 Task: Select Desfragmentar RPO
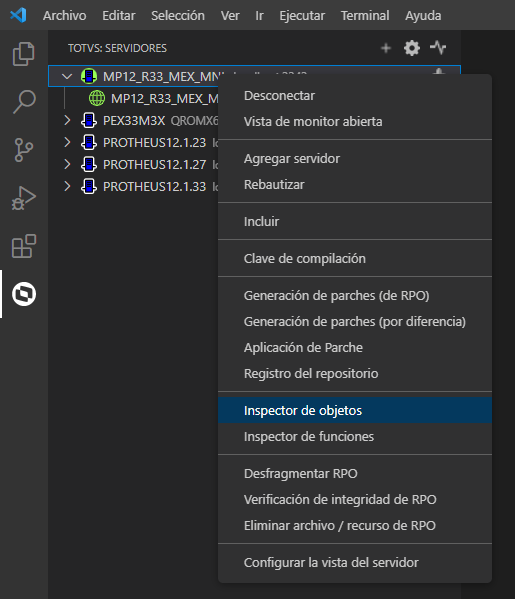(x=355, y=474)
